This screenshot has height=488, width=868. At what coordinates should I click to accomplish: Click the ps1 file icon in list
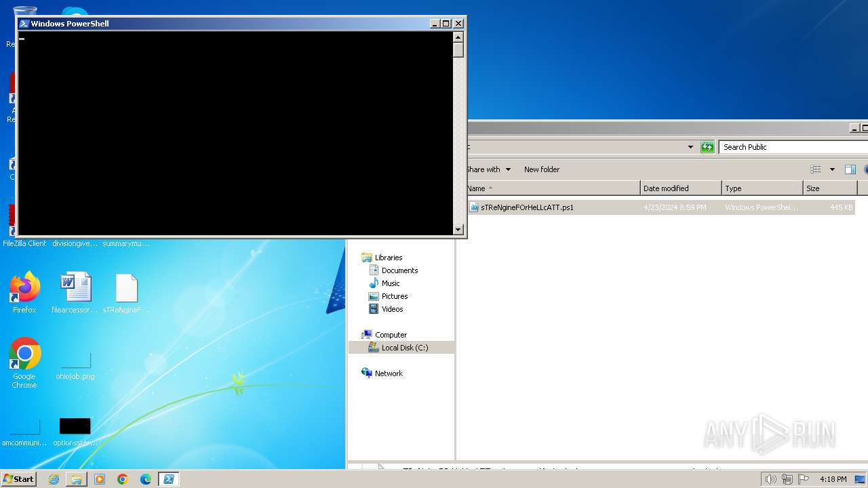coord(475,207)
